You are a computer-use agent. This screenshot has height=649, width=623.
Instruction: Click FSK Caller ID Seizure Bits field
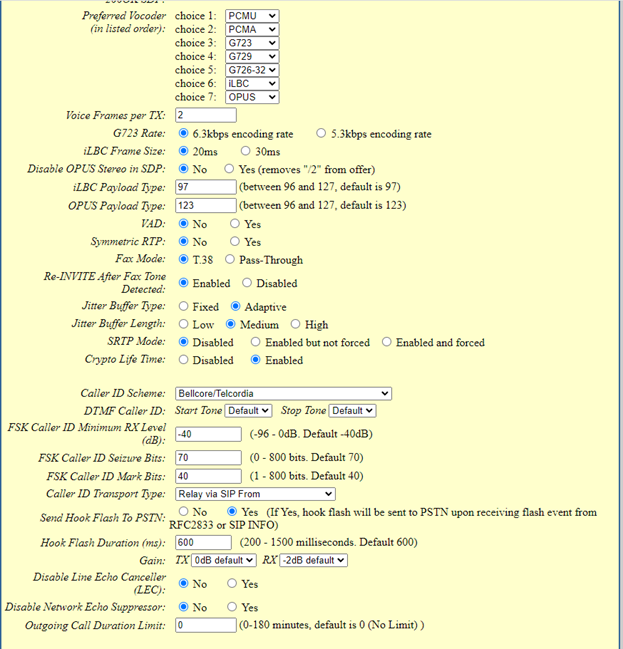click(208, 457)
